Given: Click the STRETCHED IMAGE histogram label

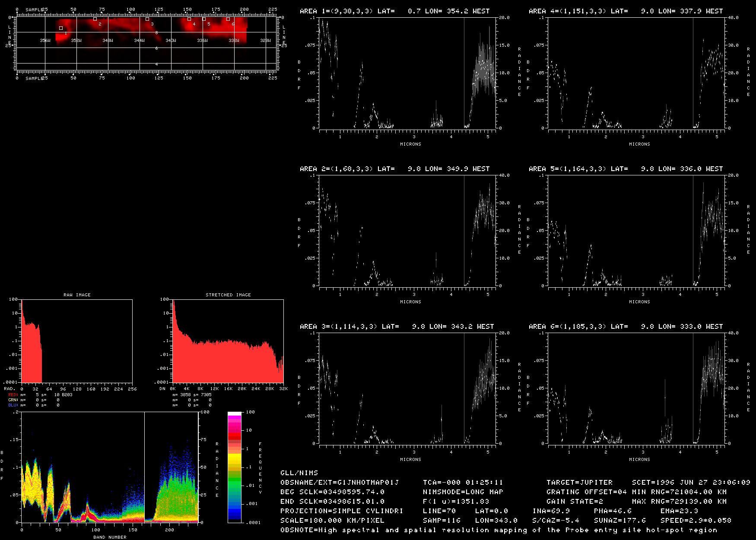Looking at the screenshot, I should (228, 295).
